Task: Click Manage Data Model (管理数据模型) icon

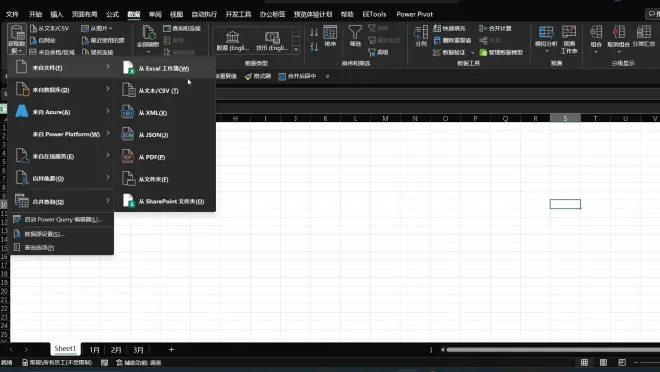Action: [x=483, y=52]
